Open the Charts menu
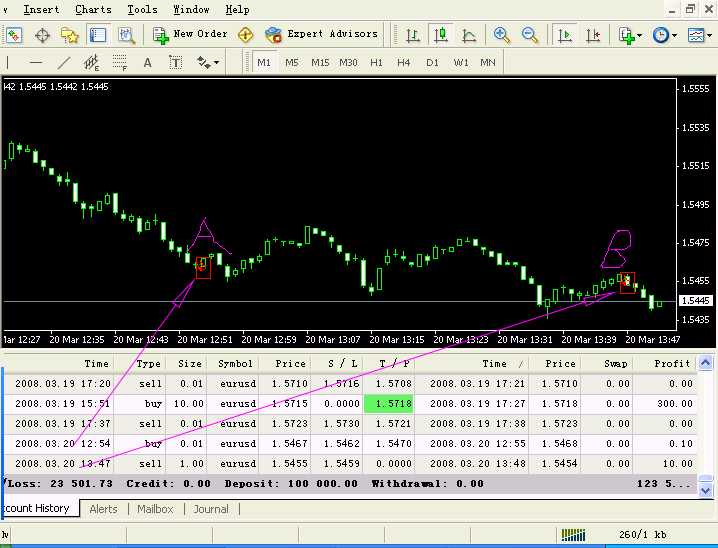This screenshot has width=718, height=548. point(93,9)
